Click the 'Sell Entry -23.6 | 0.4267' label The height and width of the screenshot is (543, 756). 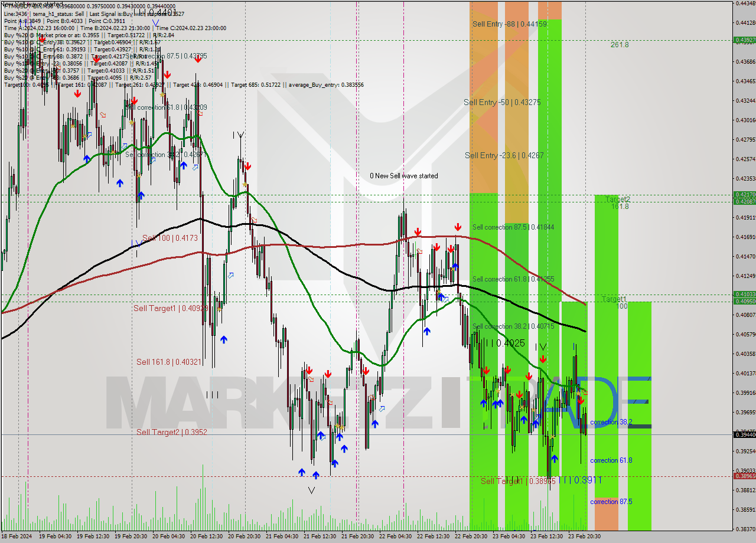click(504, 155)
